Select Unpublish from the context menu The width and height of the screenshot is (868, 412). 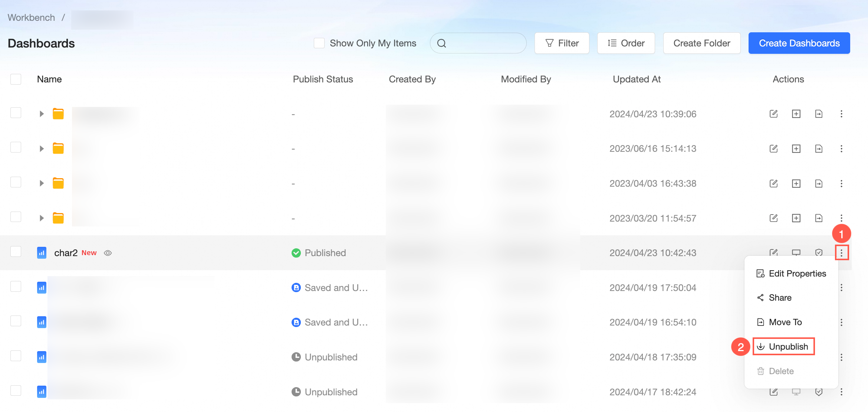783,347
